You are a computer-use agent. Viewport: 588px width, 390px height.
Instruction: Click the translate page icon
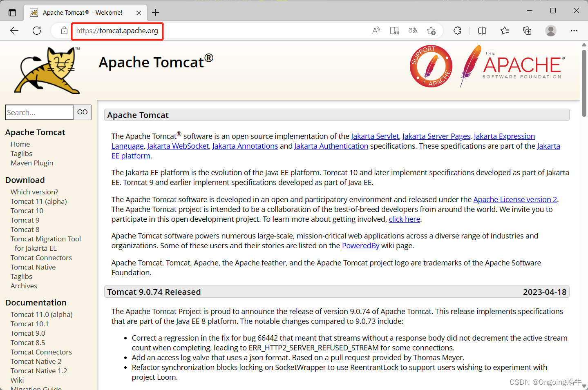[x=412, y=30]
